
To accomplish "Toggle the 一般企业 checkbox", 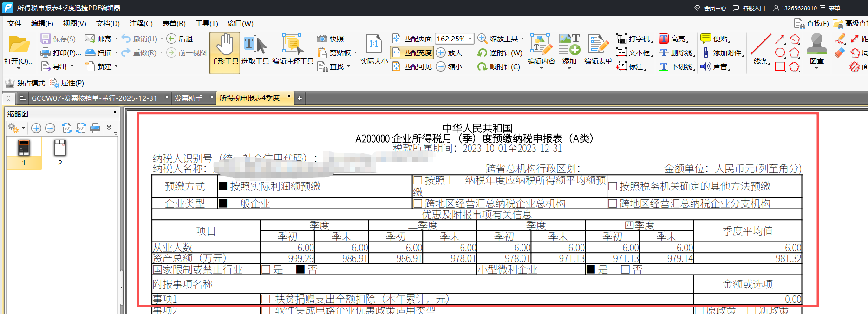I will (x=223, y=203).
